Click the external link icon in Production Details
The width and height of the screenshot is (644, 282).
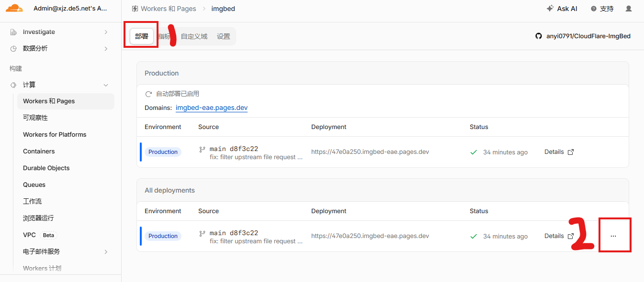click(x=571, y=152)
